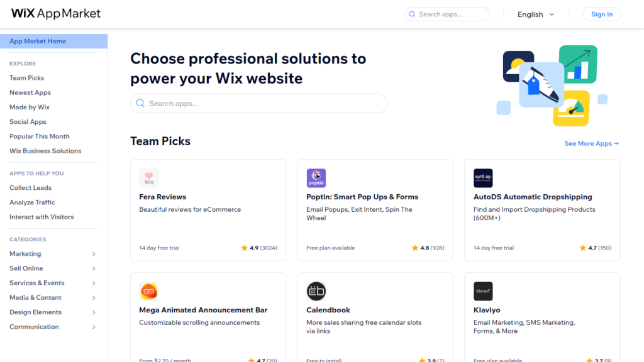Click the hero illustration graphic
Viewport: 644px width, 362px height.
pyautogui.click(x=552, y=85)
